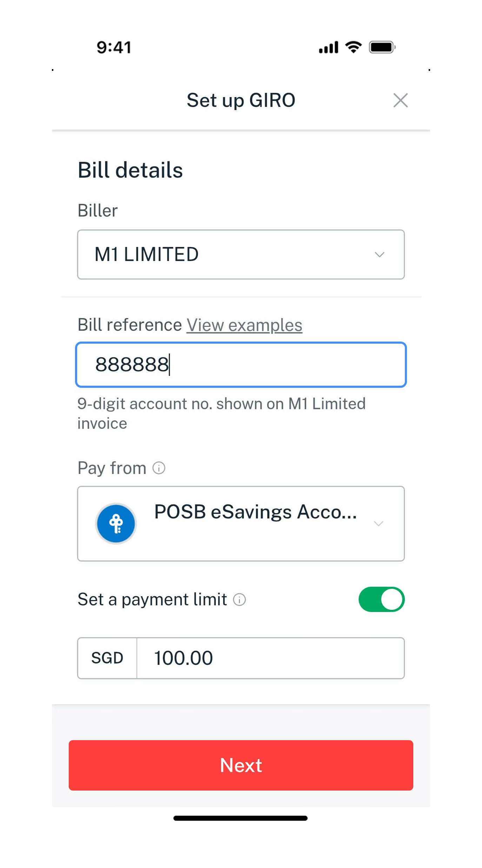Expand the Biller dropdown chevron
Image resolution: width=482 pixels, height=868 pixels.
pyautogui.click(x=380, y=255)
